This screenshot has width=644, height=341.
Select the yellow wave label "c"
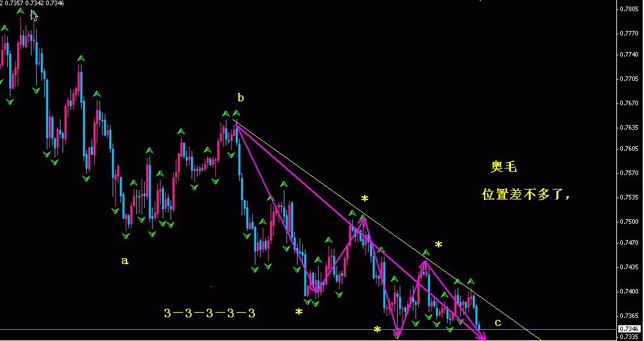coord(498,323)
